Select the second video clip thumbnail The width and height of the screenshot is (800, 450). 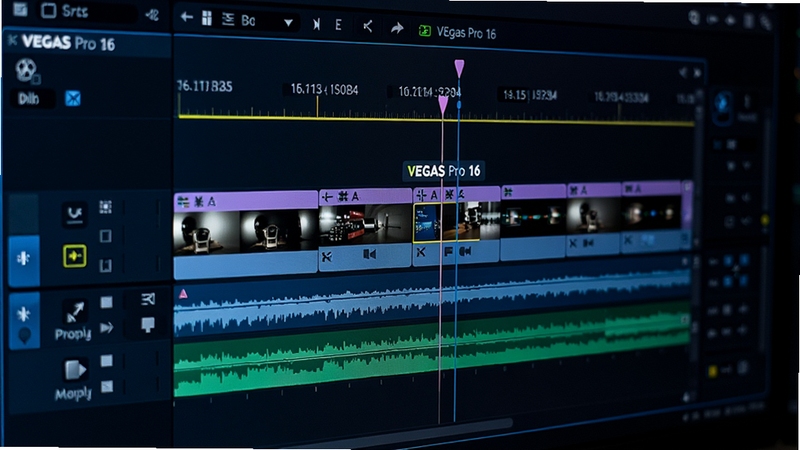coord(365,224)
